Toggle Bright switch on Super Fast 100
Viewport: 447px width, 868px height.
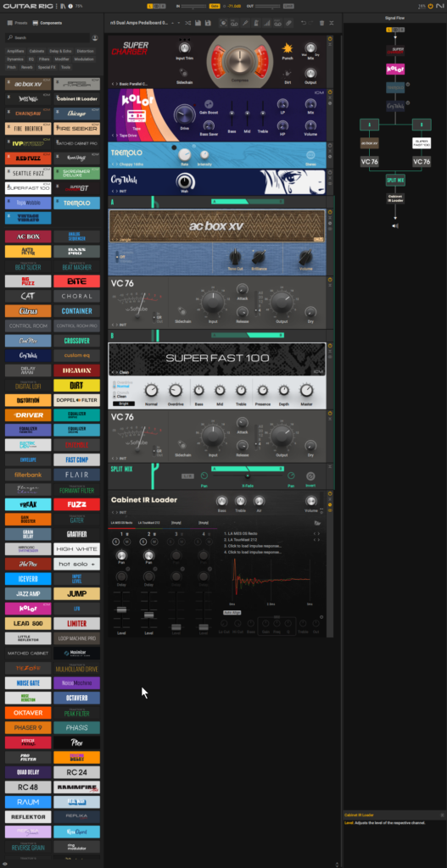coord(124,403)
